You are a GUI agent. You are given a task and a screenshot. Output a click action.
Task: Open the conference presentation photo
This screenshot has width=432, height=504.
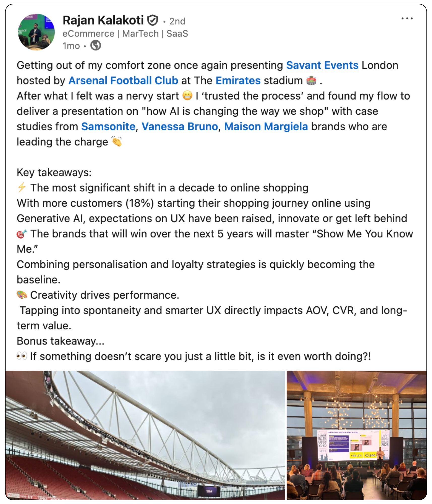tap(356, 435)
